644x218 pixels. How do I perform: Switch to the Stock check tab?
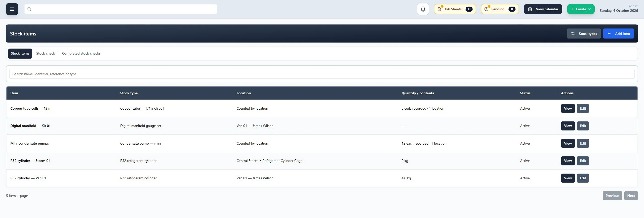pos(46,54)
